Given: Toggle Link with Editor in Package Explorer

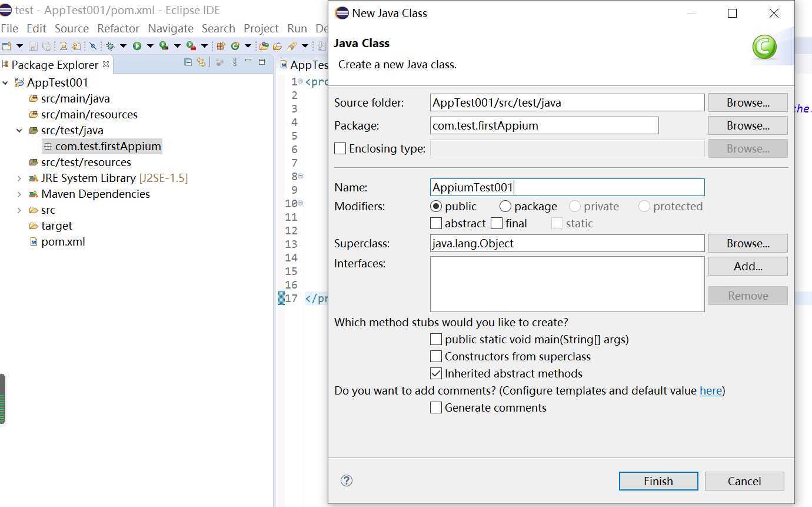Looking at the screenshot, I should pyautogui.click(x=201, y=62).
